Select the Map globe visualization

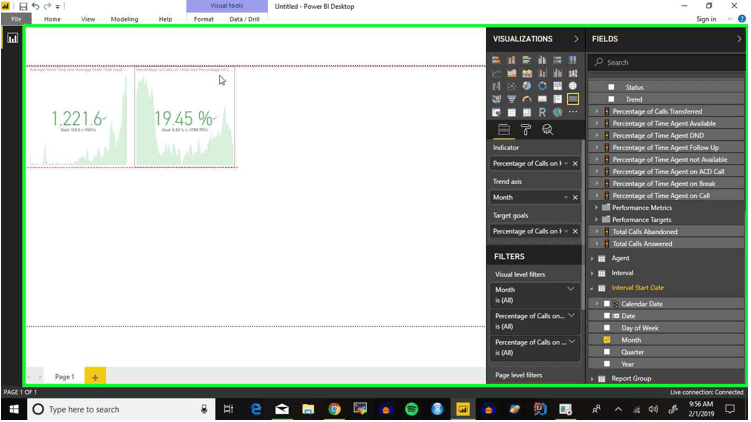click(x=573, y=86)
